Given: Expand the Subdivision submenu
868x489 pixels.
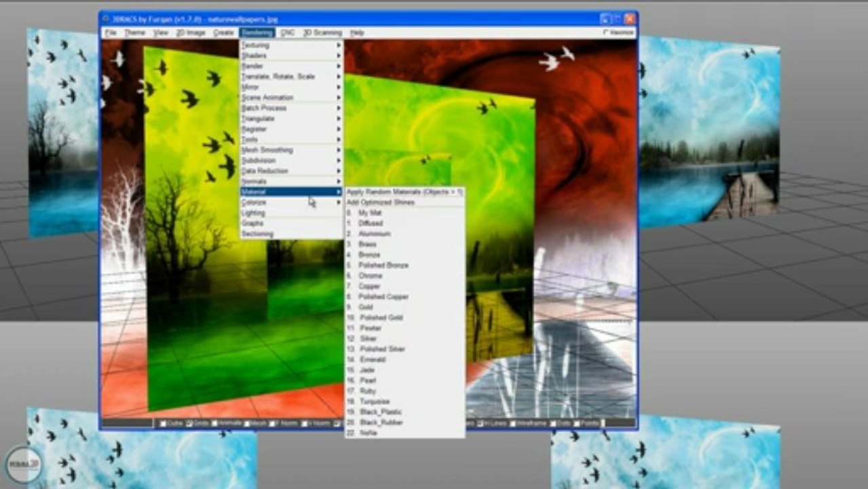Looking at the screenshot, I should click(x=291, y=160).
